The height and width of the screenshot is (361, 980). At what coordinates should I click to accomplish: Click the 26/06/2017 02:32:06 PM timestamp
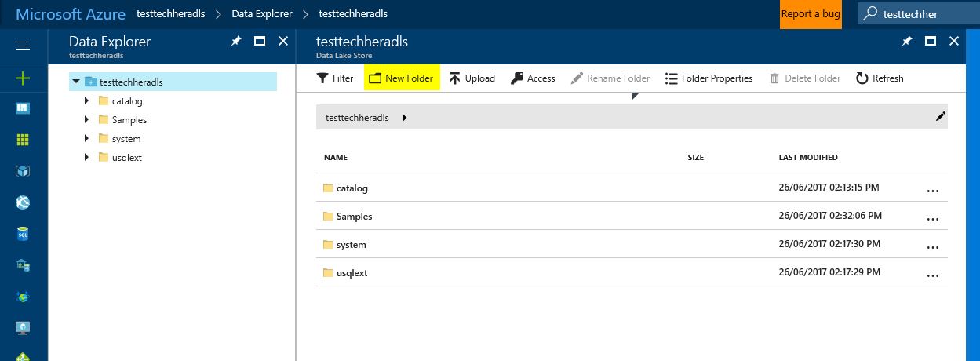pyautogui.click(x=830, y=216)
